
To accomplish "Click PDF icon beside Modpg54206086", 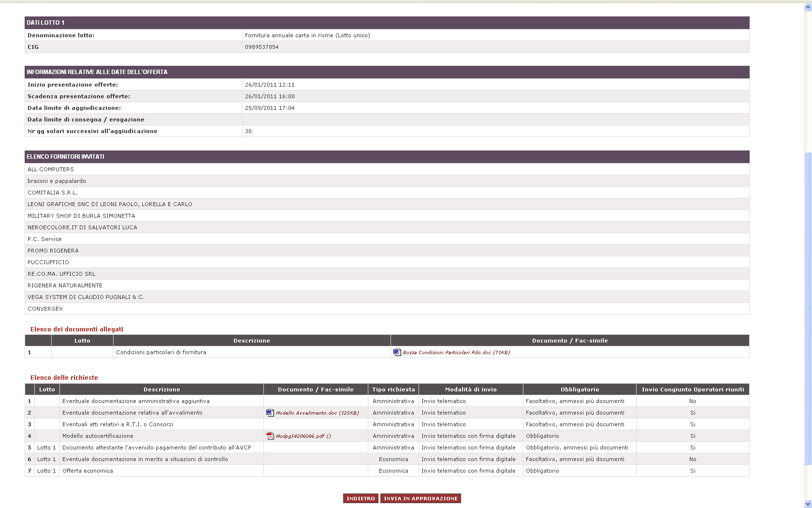I will tap(270, 436).
